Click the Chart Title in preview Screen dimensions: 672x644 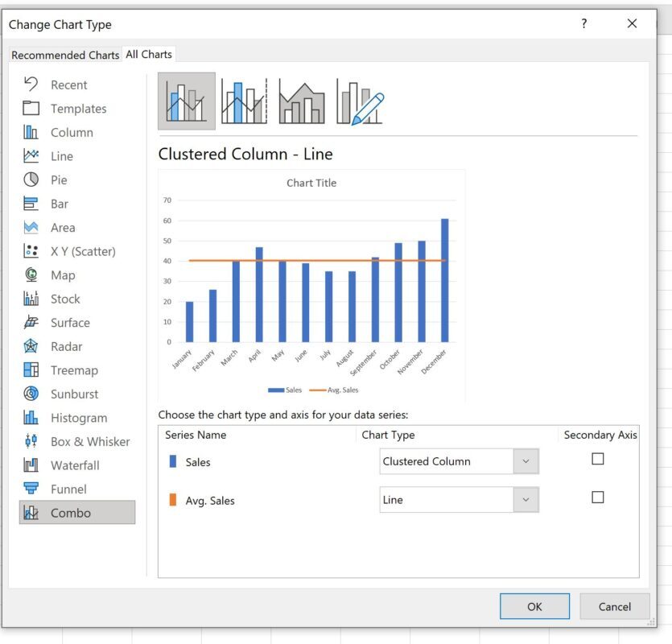click(311, 183)
